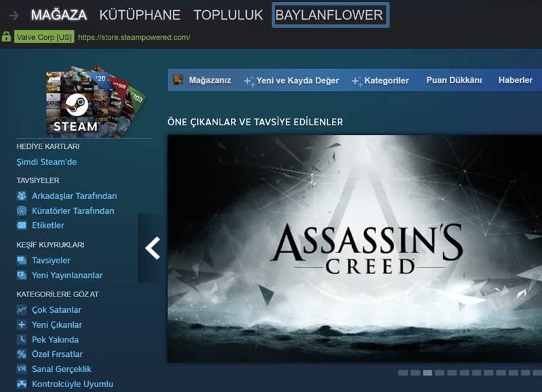Click the Yeni Çıkanlar plus icon
Image resolution: width=542 pixels, height=392 pixels.
tap(22, 325)
